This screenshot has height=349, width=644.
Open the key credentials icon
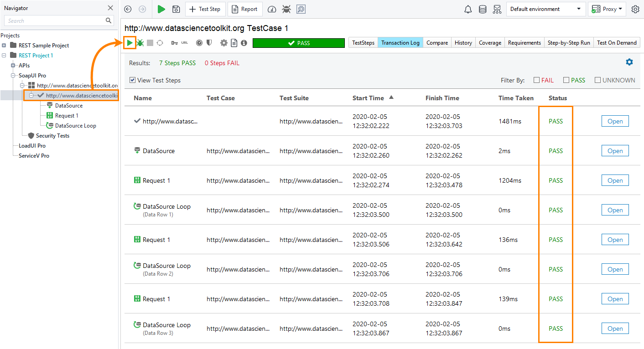[x=175, y=43]
